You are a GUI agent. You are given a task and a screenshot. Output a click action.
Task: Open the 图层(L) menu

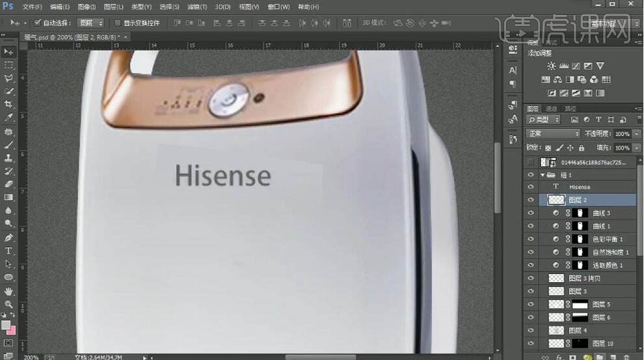pos(113,7)
